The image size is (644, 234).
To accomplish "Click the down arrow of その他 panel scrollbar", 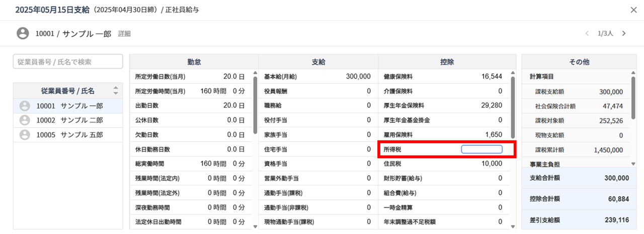I will [633, 164].
